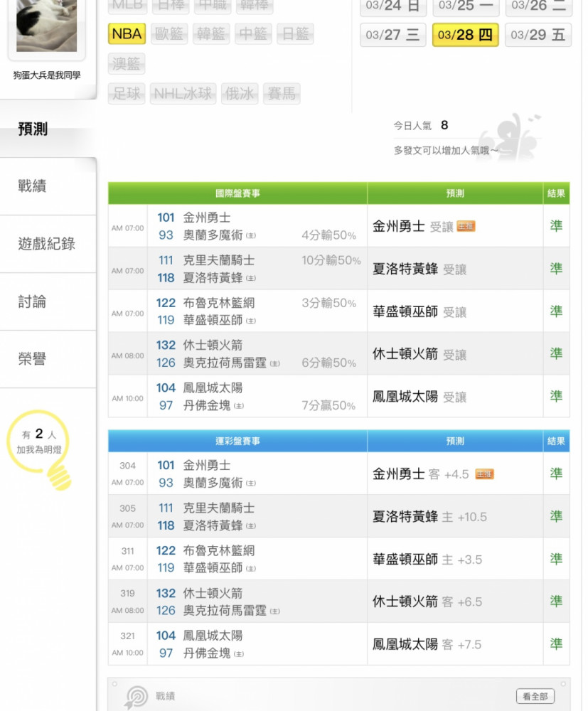Go to date 03/29 五
The width and height of the screenshot is (588, 711).
tap(538, 35)
